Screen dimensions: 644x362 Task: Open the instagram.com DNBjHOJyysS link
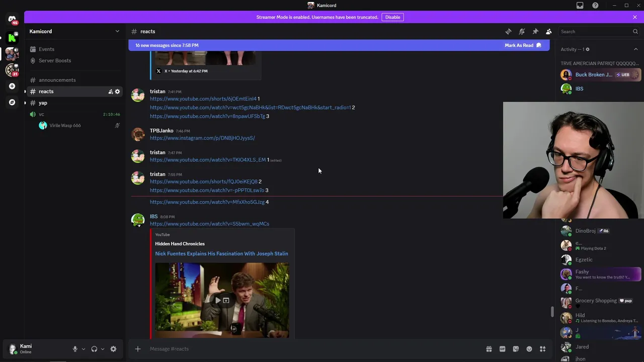[x=202, y=138]
